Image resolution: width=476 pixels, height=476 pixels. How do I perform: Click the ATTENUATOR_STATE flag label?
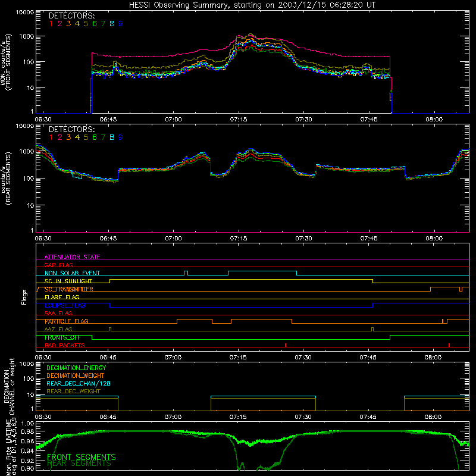pos(72,257)
